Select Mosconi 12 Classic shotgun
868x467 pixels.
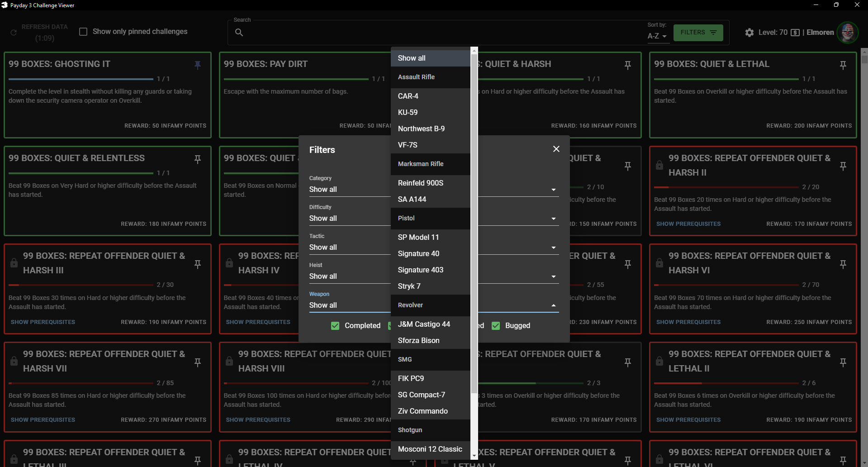(431, 449)
